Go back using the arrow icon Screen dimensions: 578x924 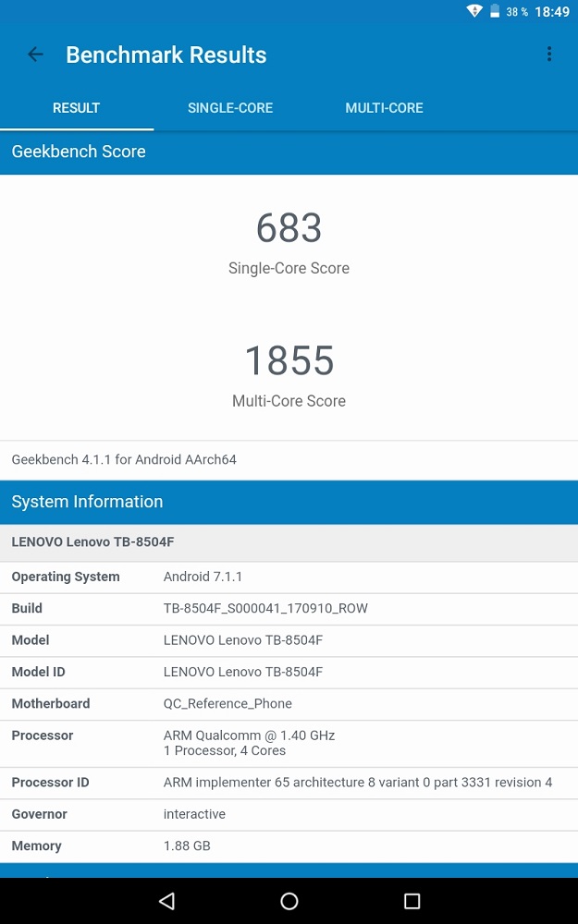coord(35,55)
